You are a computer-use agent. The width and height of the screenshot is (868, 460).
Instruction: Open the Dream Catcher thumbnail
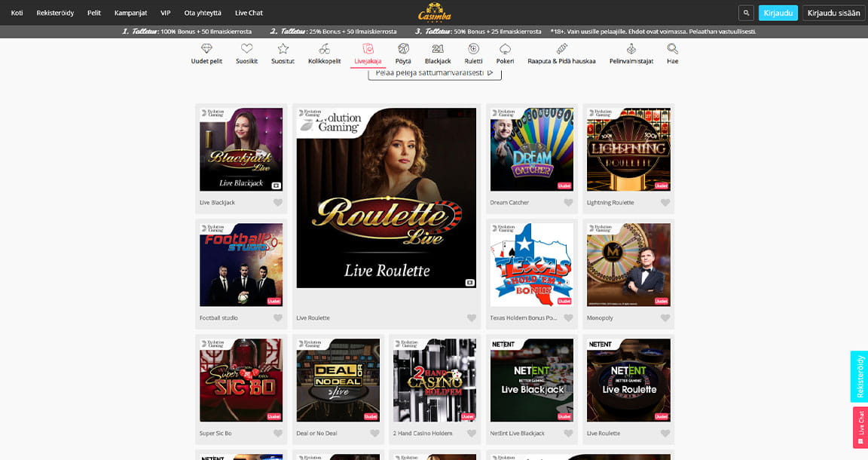coord(531,149)
